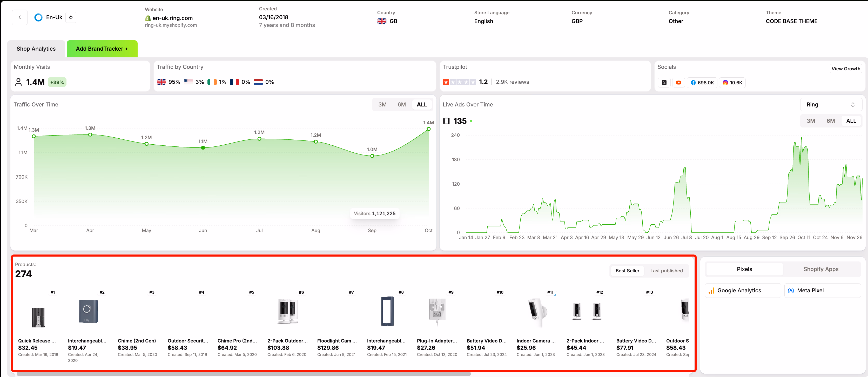Select 6M range for Live Ads chart

(831, 121)
